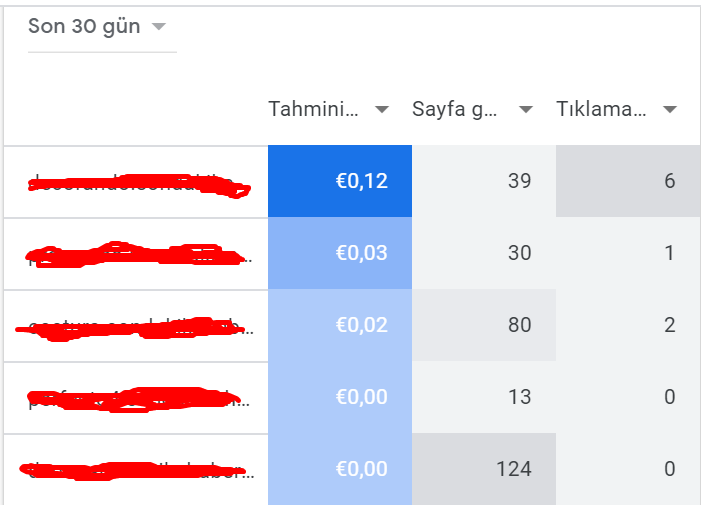This screenshot has height=505, width=701.
Task: Open the first redacted site row link
Action: pos(139,185)
